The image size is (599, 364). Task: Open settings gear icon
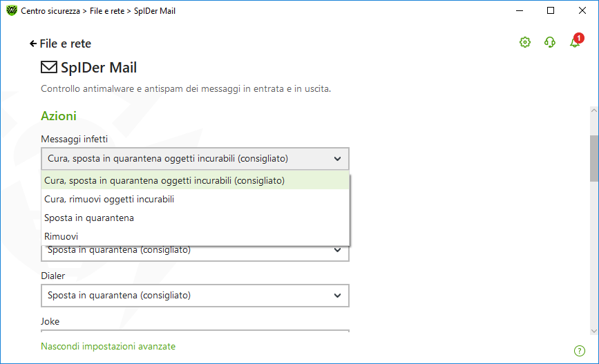click(525, 43)
